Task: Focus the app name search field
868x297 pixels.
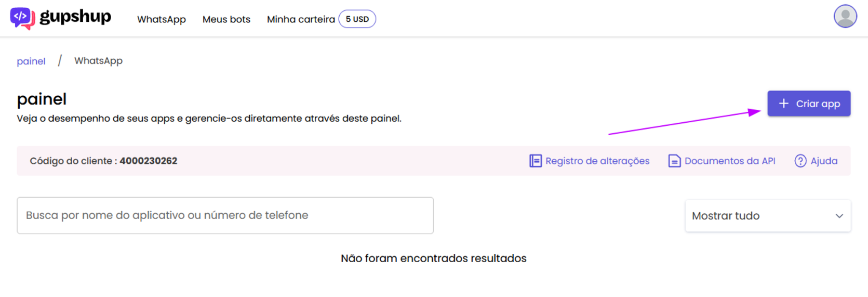Action: pos(225,215)
